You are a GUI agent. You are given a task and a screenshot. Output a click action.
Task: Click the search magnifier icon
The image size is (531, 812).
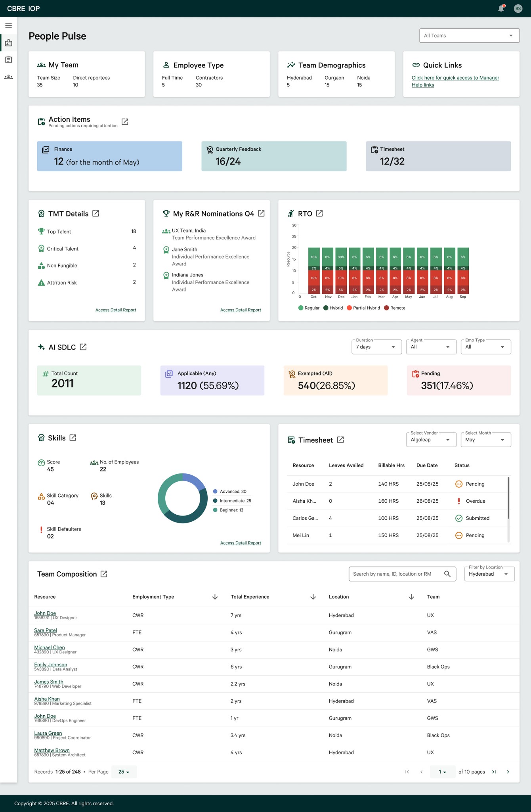(447, 574)
